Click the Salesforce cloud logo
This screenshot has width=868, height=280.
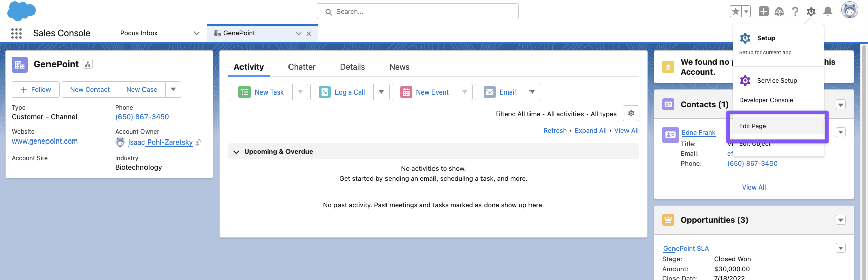click(22, 11)
